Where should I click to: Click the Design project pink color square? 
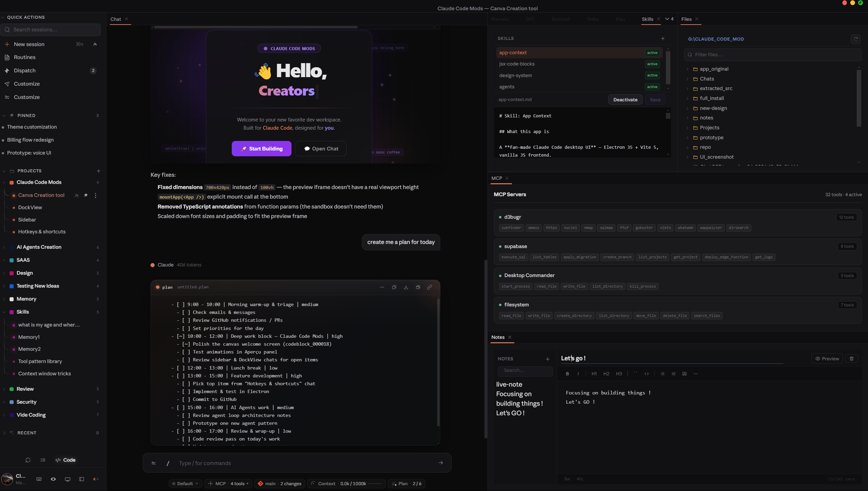pos(12,273)
